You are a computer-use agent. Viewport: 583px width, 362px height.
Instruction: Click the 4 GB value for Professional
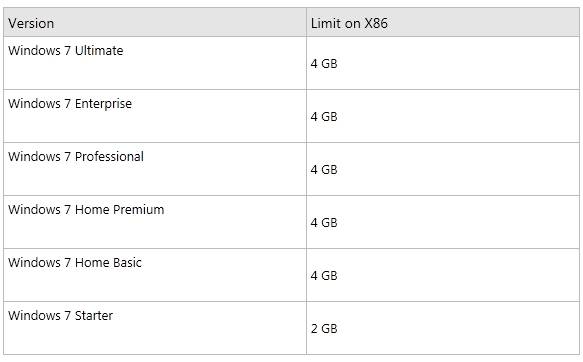(x=324, y=170)
